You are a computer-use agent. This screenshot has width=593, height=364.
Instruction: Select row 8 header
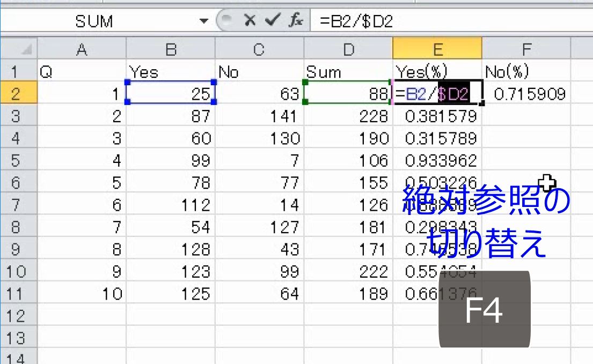[x=19, y=226]
